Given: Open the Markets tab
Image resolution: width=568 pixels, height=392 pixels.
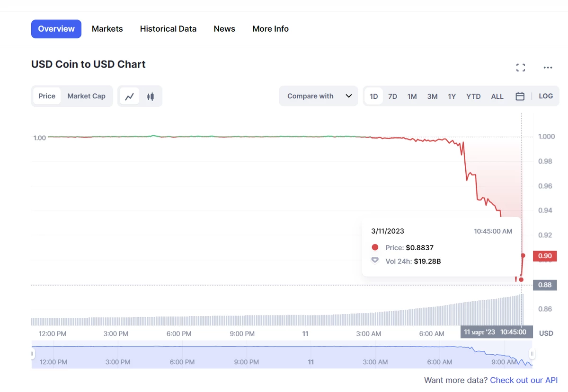Looking at the screenshot, I should tap(107, 29).
